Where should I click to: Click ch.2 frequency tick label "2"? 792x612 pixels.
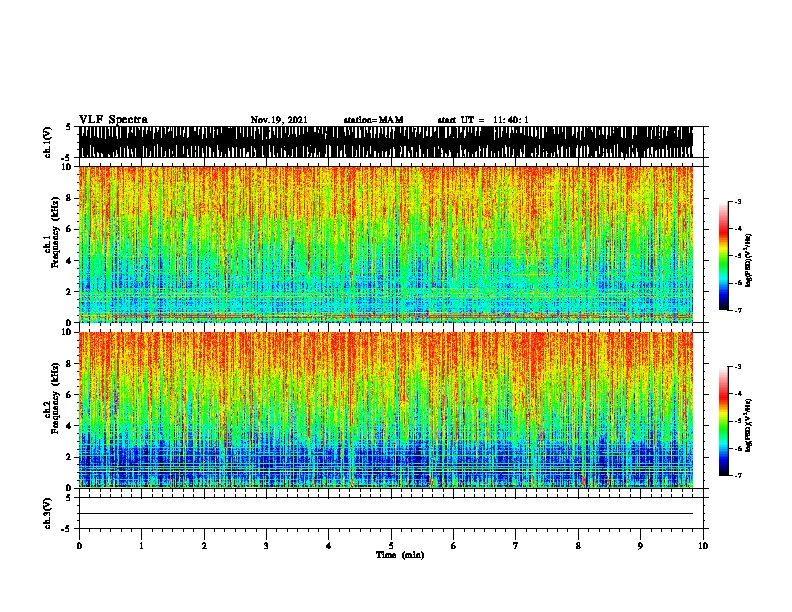[69, 456]
